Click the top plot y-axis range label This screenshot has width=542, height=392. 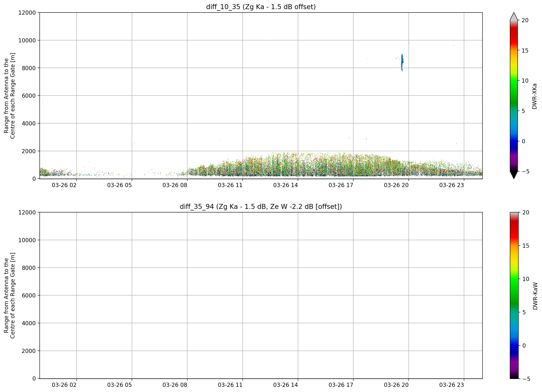tap(9, 96)
